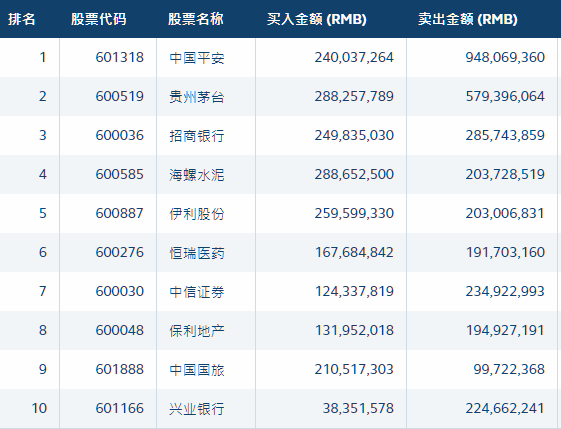Select the 贵州茅台 stock name

click(x=197, y=97)
